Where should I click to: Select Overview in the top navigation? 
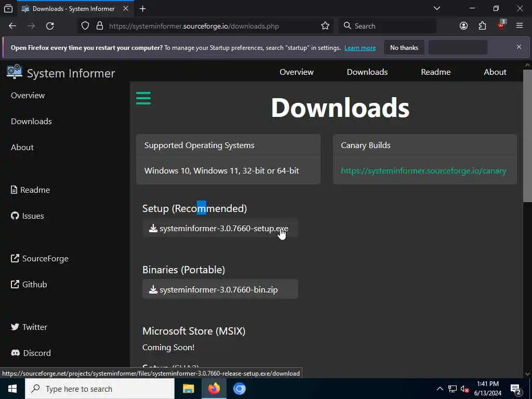point(297,72)
